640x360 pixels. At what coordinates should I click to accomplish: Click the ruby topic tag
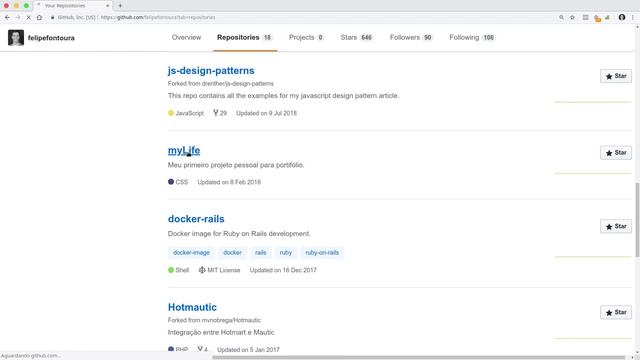[x=286, y=253]
